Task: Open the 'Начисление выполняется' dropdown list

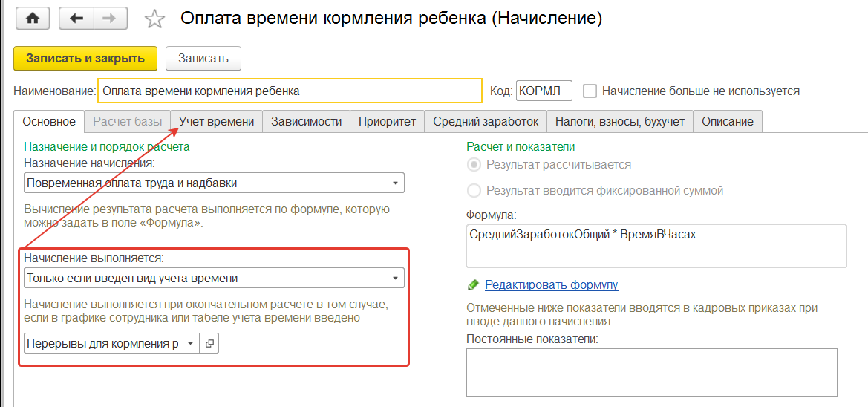Action: point(394,279)
